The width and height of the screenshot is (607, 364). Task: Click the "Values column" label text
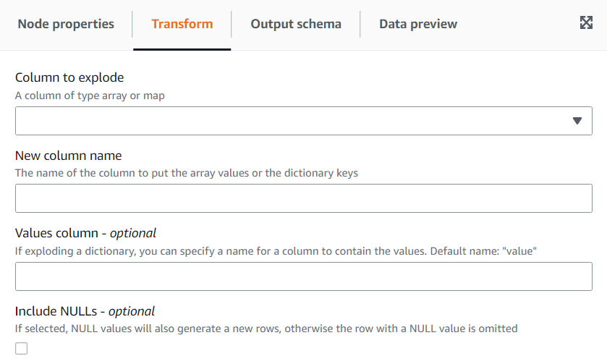[56, 233]
